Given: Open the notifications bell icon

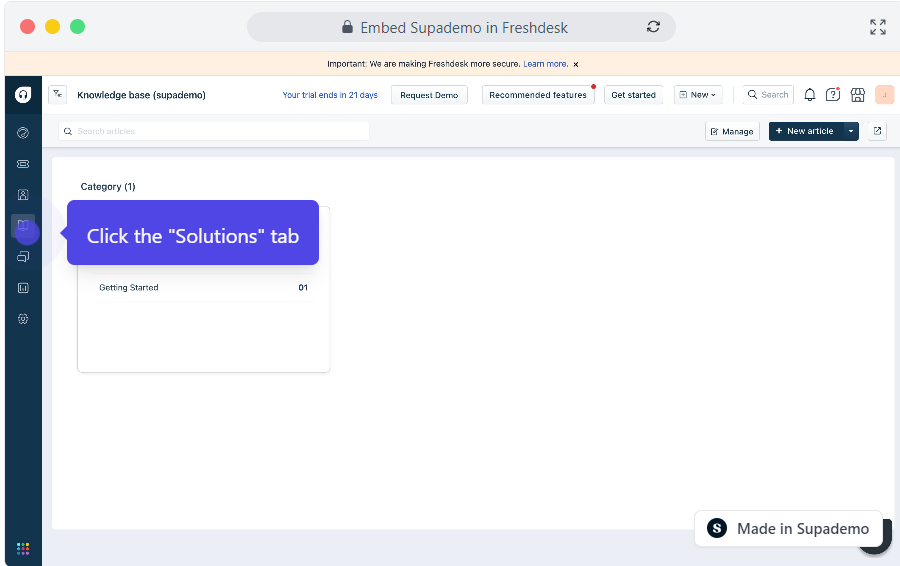Looking at the screenshot, I should 809,95.
